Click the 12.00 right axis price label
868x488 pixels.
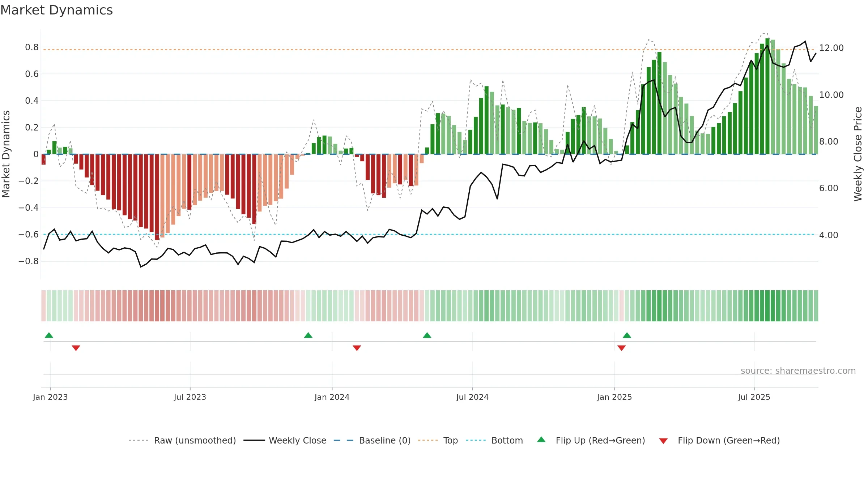pos(831,48)
